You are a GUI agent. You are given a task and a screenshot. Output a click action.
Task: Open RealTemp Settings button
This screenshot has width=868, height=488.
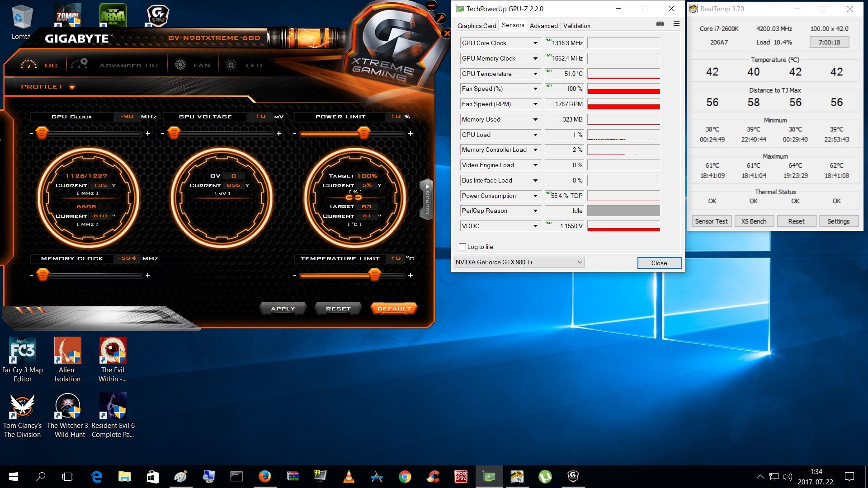(x=838, y=221)
